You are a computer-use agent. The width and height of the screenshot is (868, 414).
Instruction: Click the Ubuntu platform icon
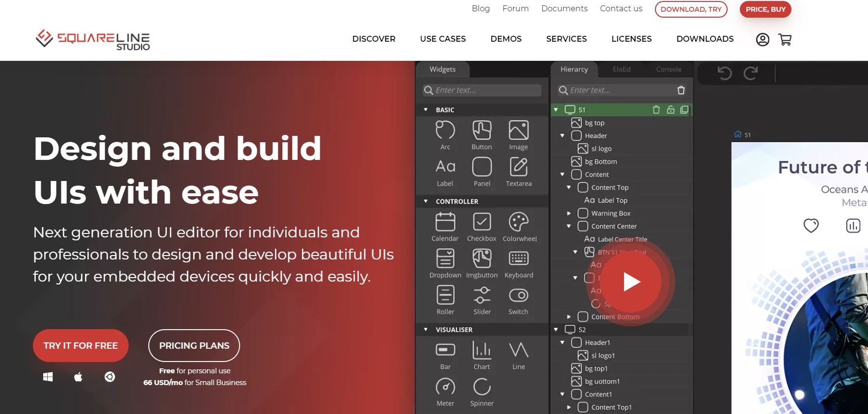point(110,377)
